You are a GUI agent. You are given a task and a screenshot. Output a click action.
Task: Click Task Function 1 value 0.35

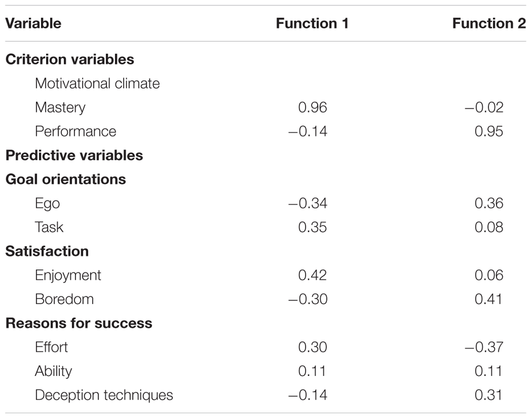point(313,227)
